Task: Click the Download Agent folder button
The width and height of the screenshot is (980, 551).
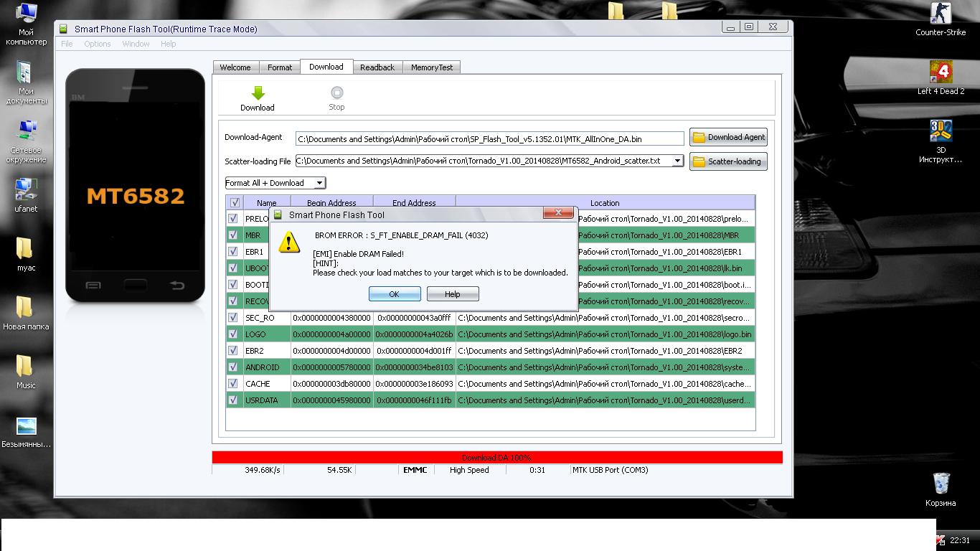Action: (728, 138)
